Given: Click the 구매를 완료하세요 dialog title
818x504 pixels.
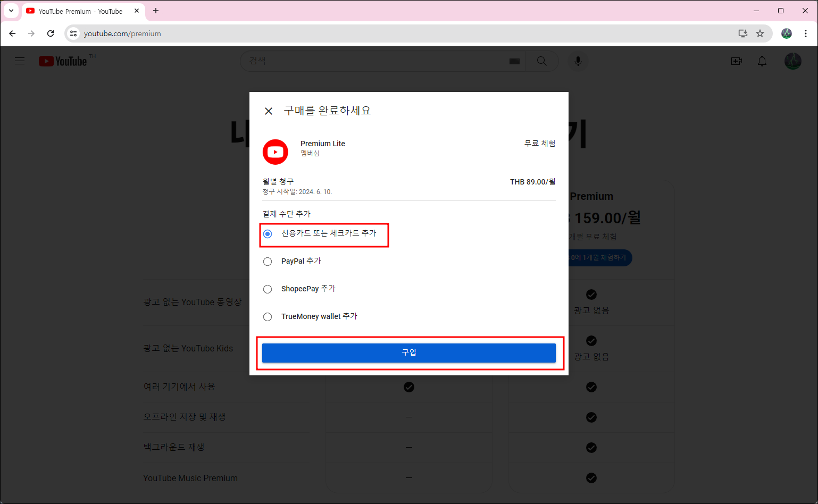Looking at the screenshot, I should tap(327, 111).
